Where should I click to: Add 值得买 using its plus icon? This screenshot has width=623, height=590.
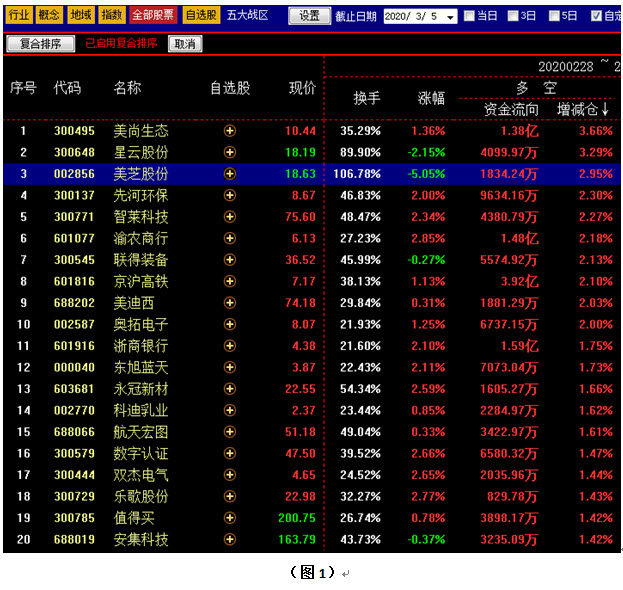(230, 518)
